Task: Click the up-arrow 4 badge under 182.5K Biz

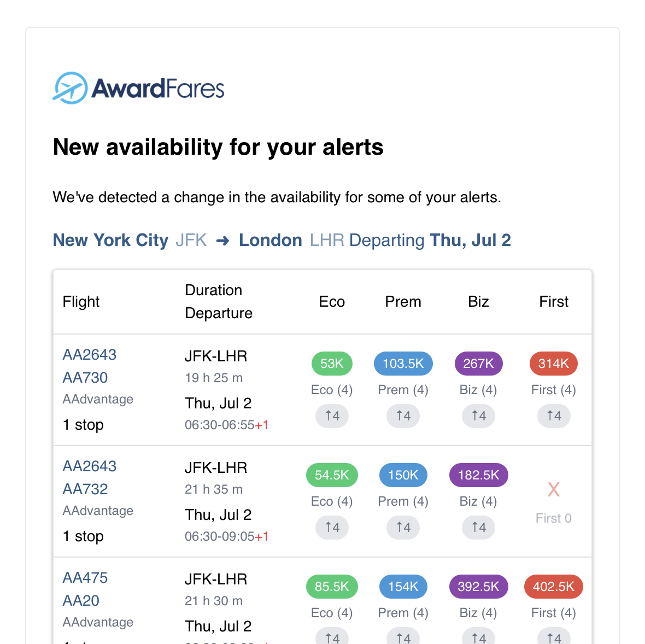Action: click(478, 528)
